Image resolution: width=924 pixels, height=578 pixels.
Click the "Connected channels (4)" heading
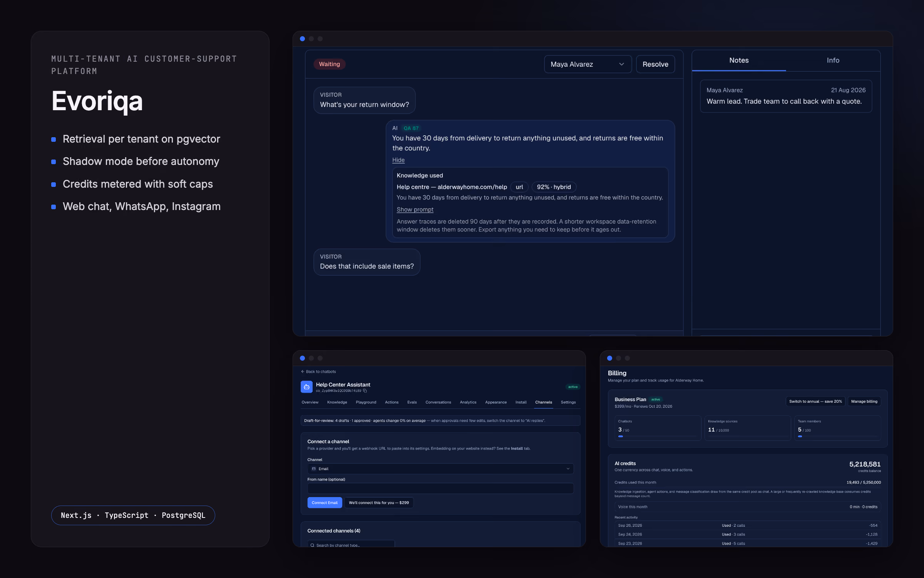[333, 531]
